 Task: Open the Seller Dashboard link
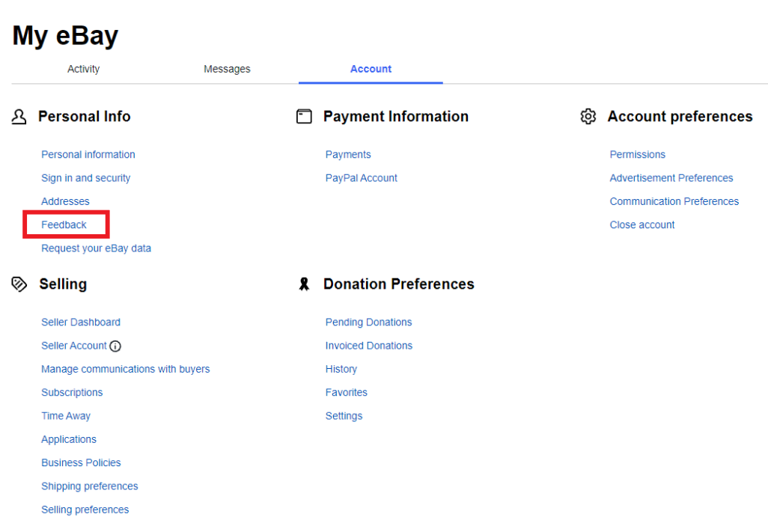click(81, 322)
